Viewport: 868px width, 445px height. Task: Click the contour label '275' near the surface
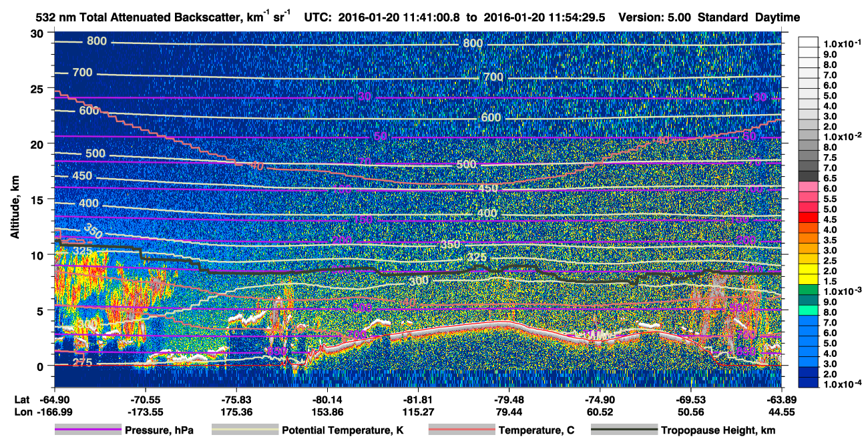pyautogui.click(x=81, y=363)
